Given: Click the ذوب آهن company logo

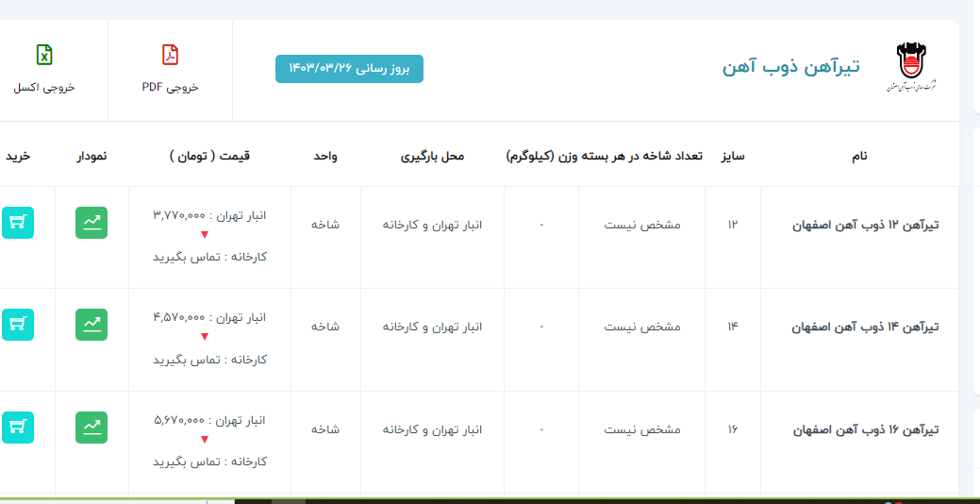Looking at the screenshot, I should (917, 67).
